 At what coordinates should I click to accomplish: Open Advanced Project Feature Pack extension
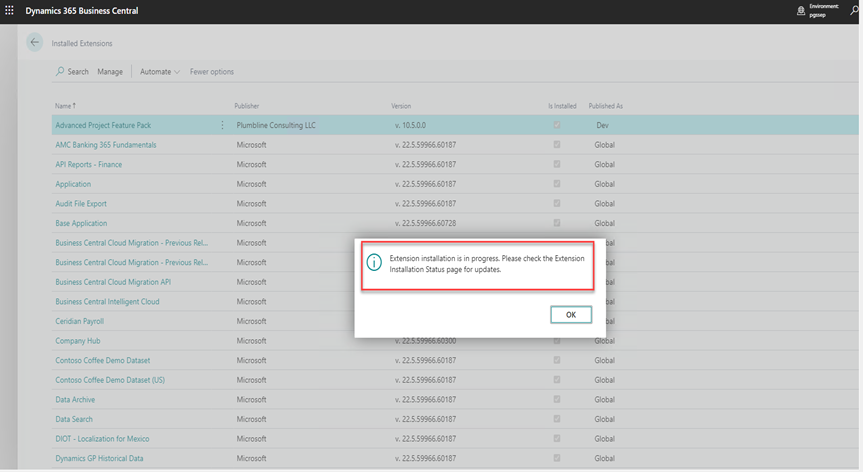point(103,125)
